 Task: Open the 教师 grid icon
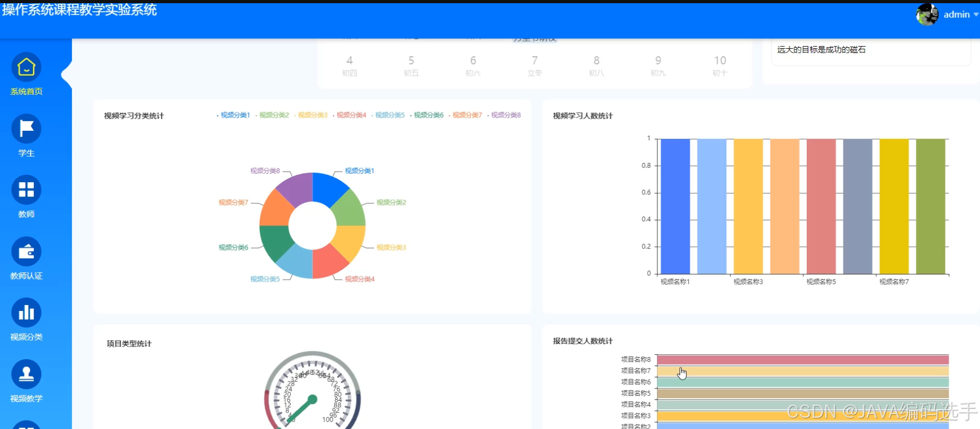coord(26,190)
